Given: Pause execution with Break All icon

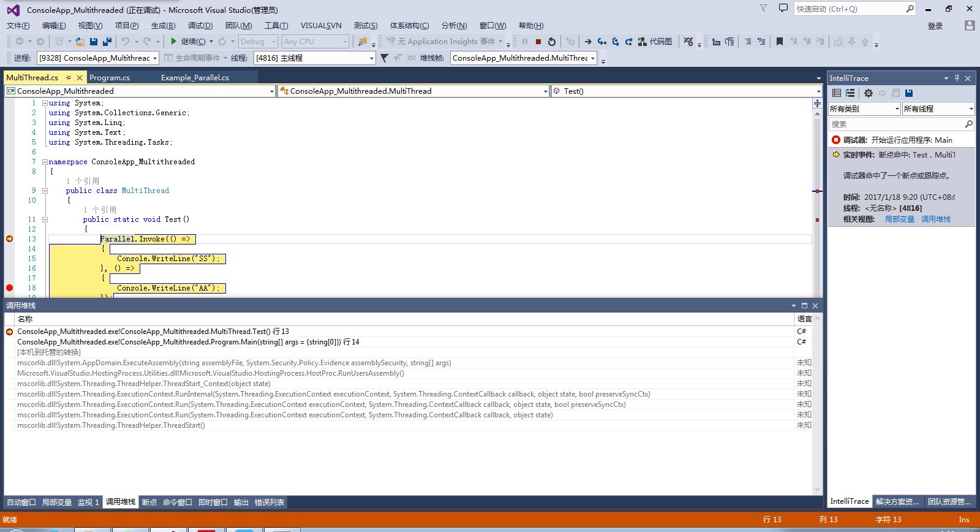Looking at the screenshot, I should tap(525, 42).
